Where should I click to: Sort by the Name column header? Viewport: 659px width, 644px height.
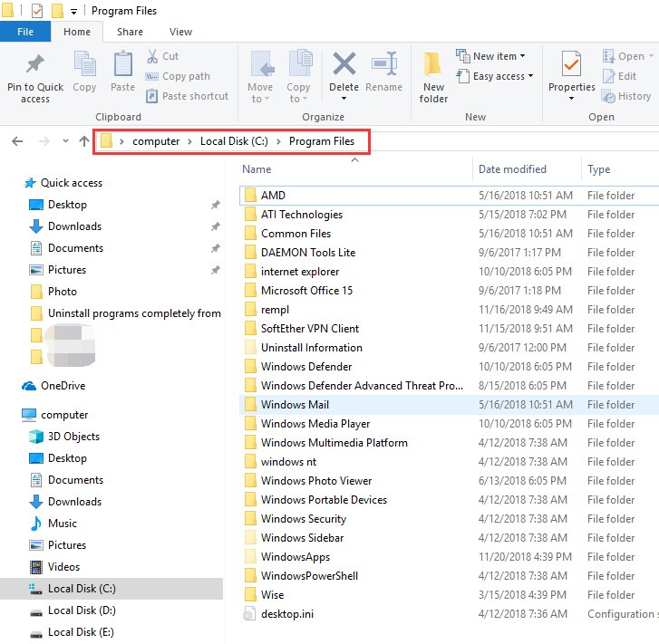(x=257, y=169)
